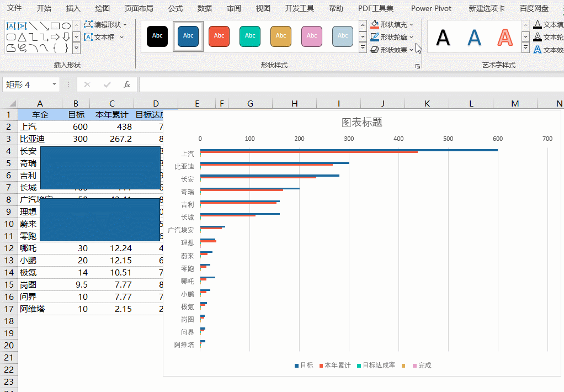Switch to the 公式 (Formulas) tab
The image size is (564, 392).
point(175,8)
